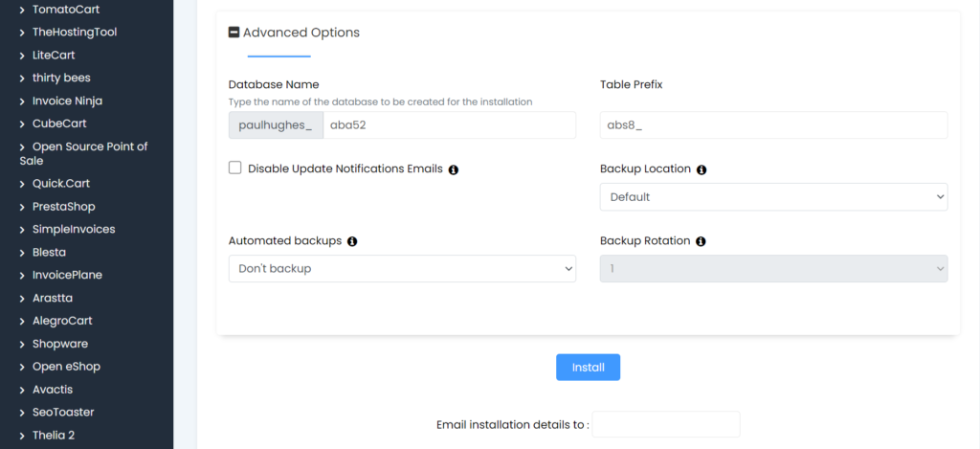980x449 pixels.
Task: Focus the Database Name input field
Action: [x=450, y=125]
